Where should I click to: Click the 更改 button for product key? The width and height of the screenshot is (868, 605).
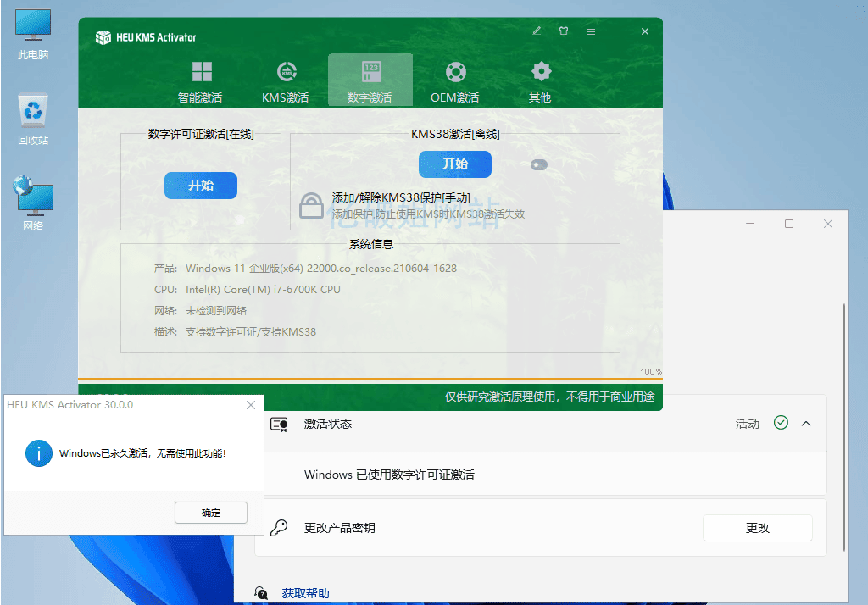coord(757,527)
